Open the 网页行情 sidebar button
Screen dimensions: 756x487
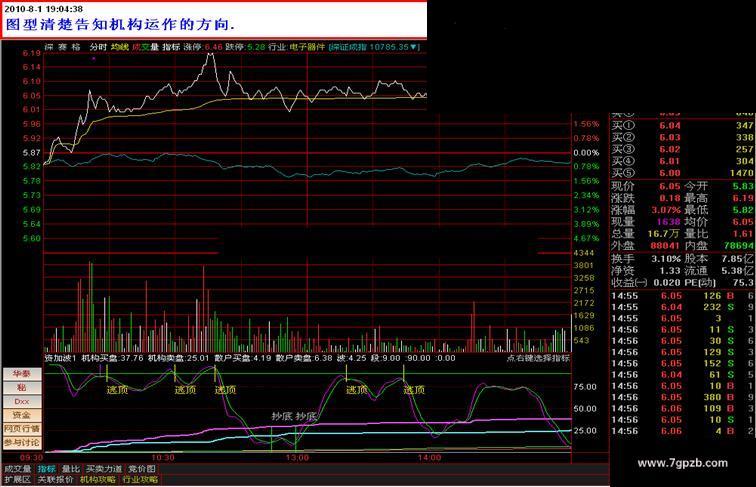point(22,429)
